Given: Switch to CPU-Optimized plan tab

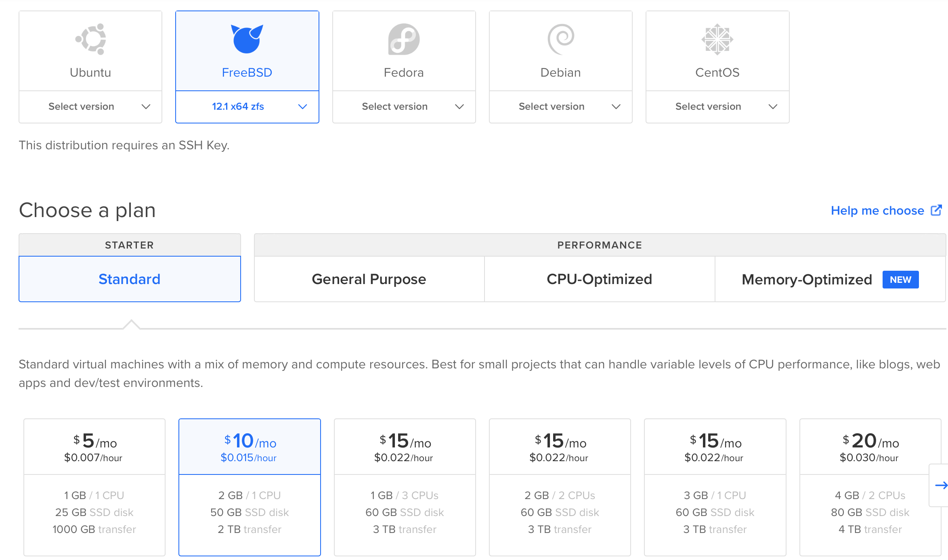Looking at the screenshot, I should (599, 279).
